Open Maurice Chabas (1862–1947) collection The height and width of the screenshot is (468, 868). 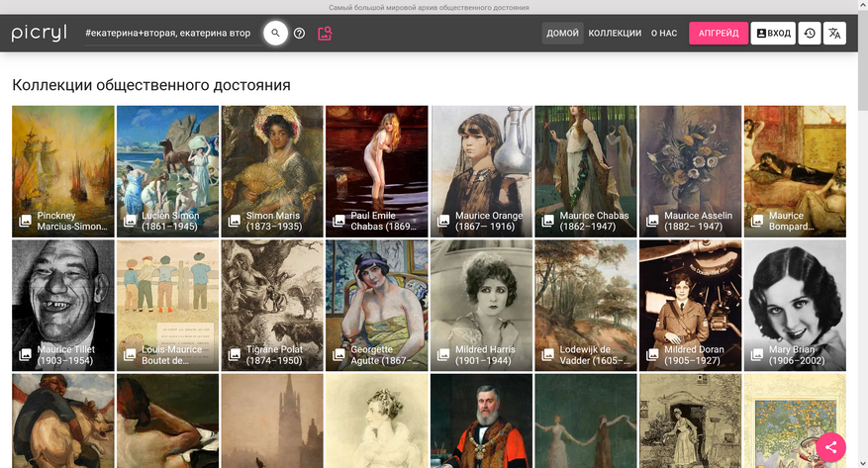tap(586, 171)
